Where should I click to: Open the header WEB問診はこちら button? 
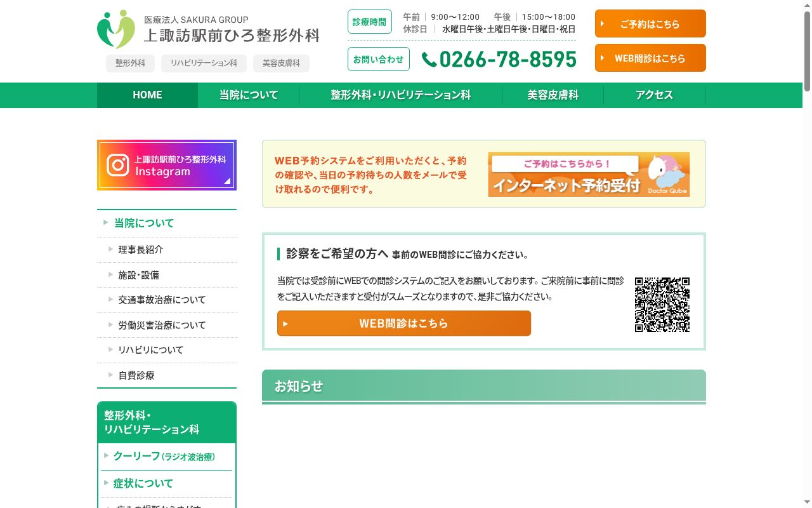(x=650, y=58)
